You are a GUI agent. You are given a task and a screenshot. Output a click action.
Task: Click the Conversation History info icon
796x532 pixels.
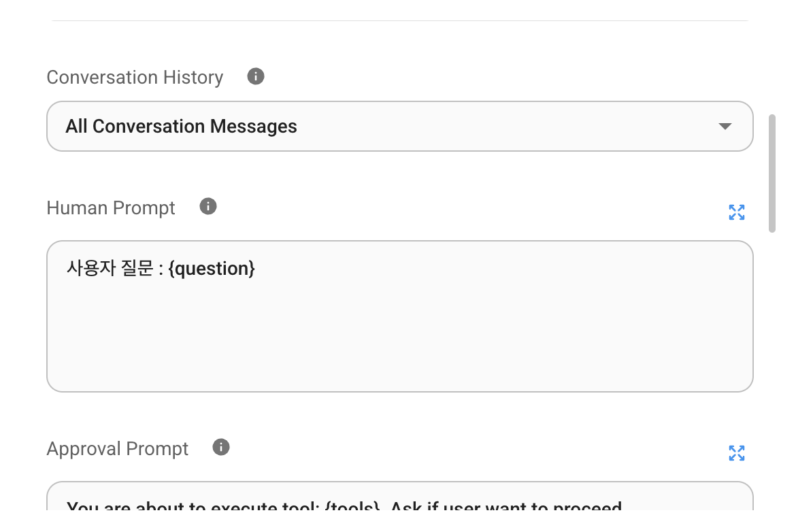256,76
